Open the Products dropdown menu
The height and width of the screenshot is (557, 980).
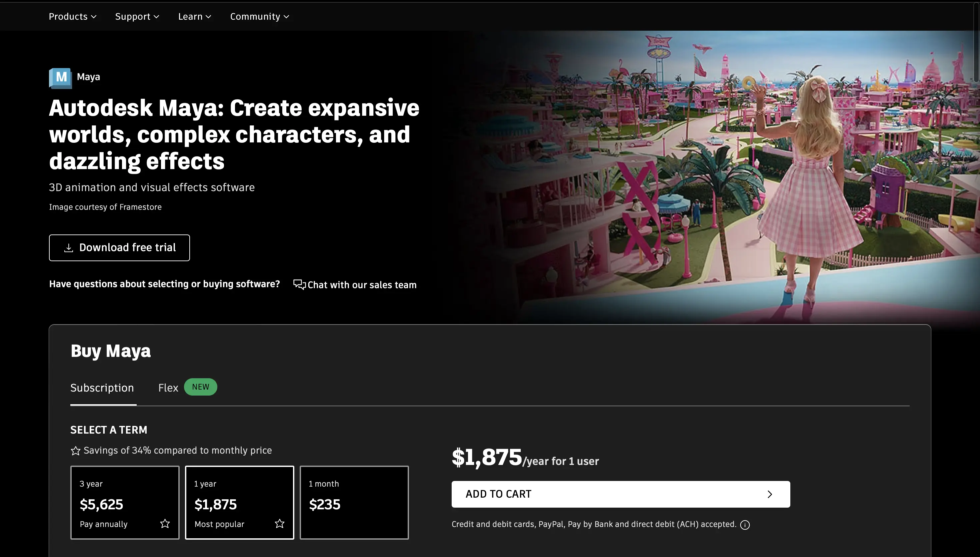[72, 16]
